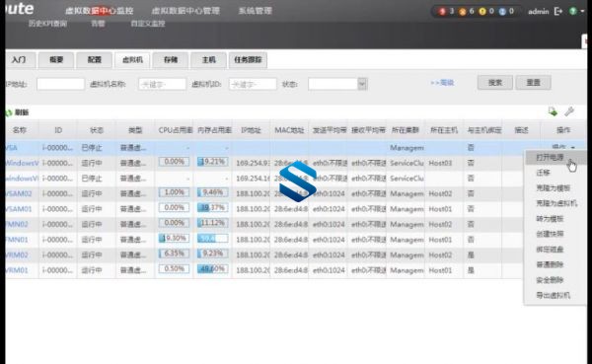The height and width of the screenshot is (364, 592).
Task: Switch to the 主机 tab
Action: 209,59
